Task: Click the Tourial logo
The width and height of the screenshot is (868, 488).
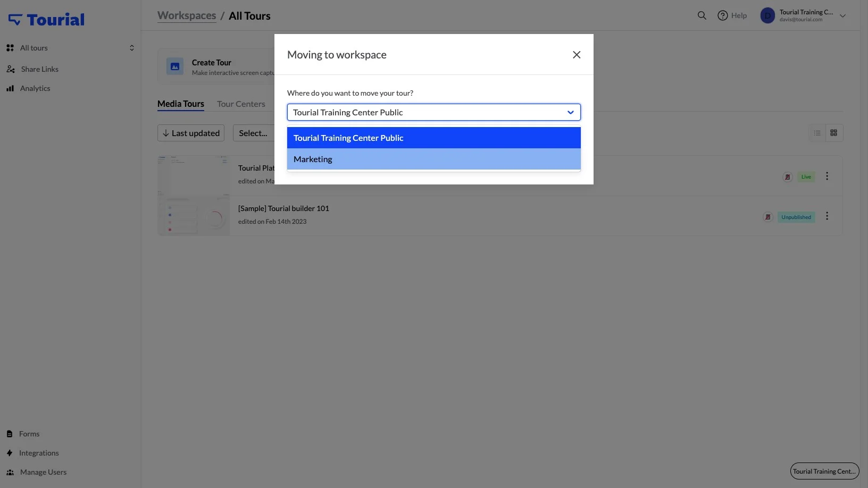Action: pyautogui.click(x=46, y=20)
